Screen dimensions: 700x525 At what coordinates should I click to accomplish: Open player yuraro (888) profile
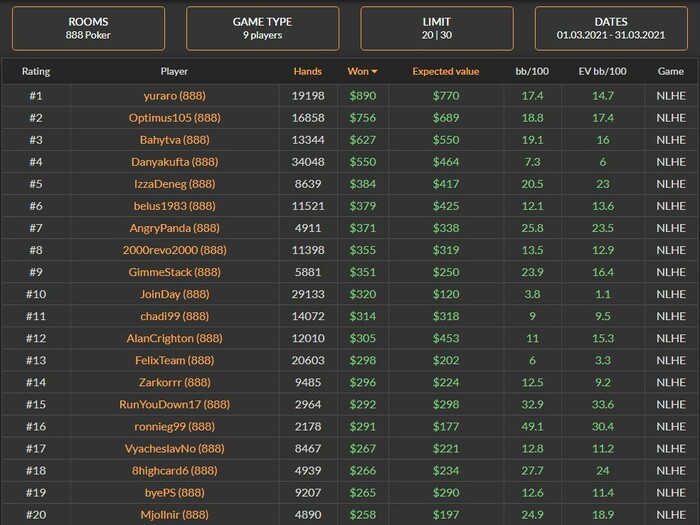(175, 96)
